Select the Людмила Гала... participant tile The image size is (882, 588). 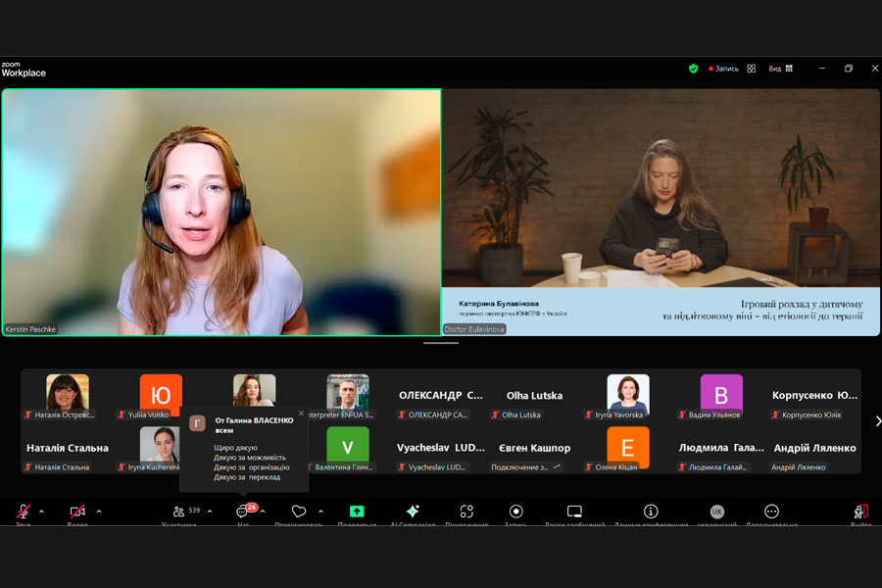[x=721, y=449]
